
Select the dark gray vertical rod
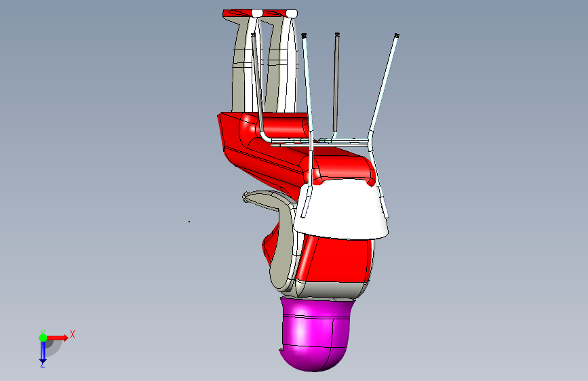pyautogui.click(x=336, y=83)
